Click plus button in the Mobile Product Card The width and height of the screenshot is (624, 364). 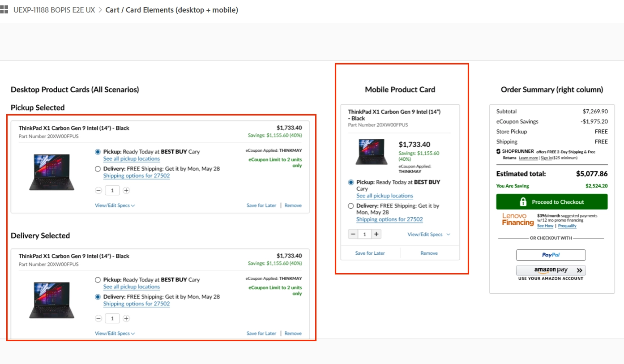376,234
